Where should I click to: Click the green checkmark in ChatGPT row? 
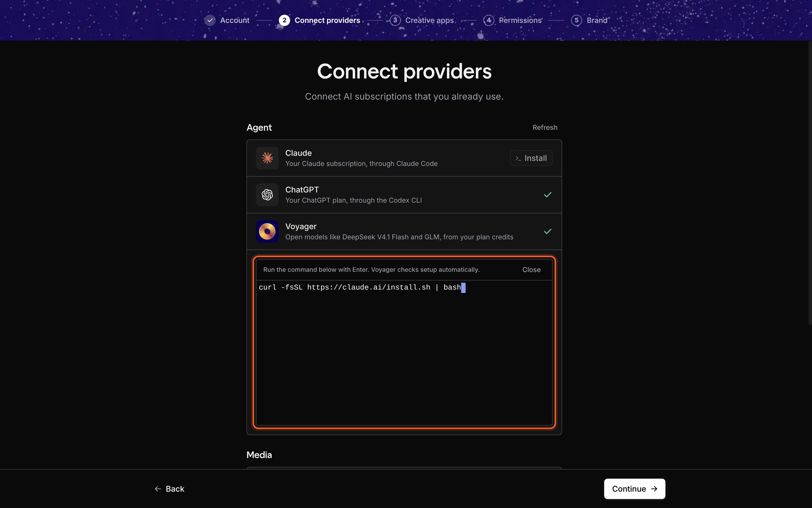pyautogui.click(x=548, y=195)
